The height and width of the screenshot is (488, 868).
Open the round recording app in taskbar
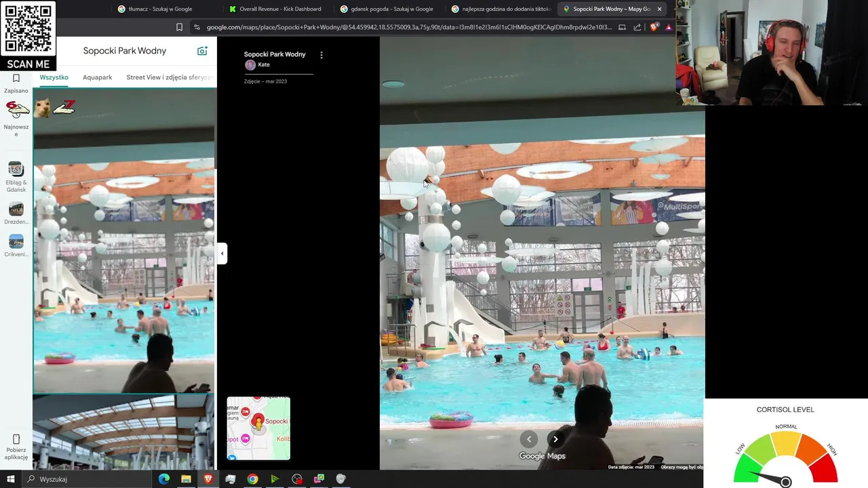297,479
